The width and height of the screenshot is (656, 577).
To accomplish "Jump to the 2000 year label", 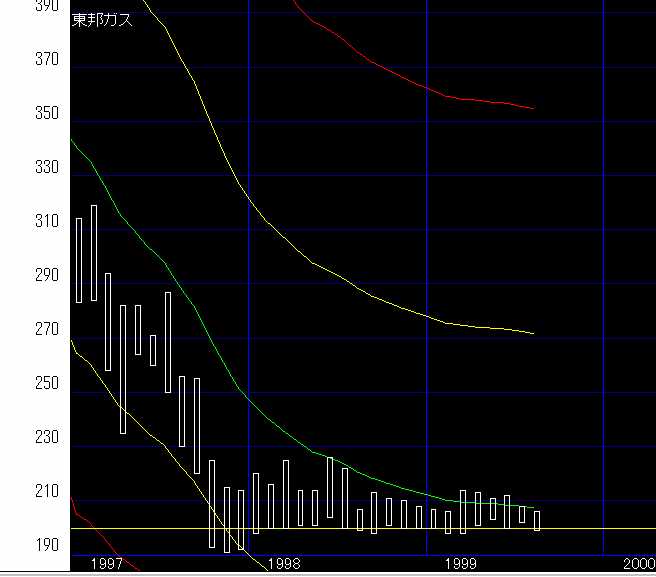I will point(637,565).
